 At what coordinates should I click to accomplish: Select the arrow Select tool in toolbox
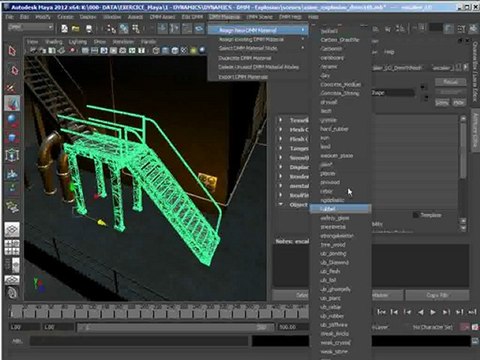tap(12, 51)
